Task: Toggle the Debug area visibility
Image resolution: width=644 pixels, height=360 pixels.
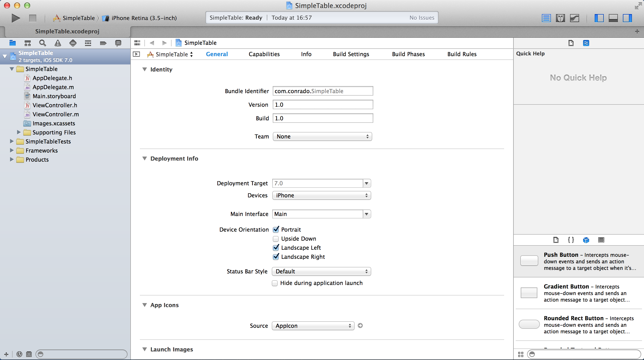Action: [x=613, y=18]
